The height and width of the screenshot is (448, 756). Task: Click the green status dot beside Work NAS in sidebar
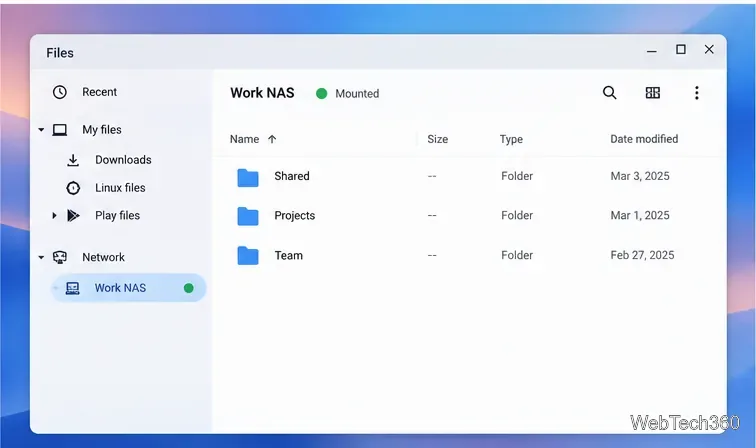click(x=189, y=288)
